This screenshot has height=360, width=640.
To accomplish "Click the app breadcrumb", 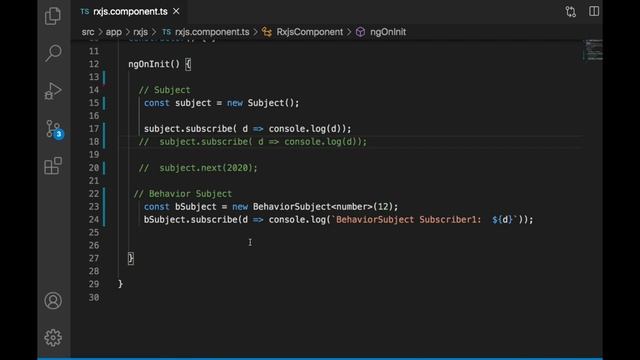I will (x=113, y=32).
